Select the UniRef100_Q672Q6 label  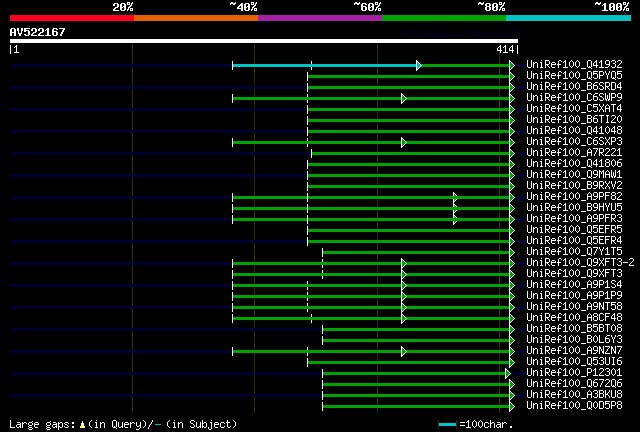point(574,384)
